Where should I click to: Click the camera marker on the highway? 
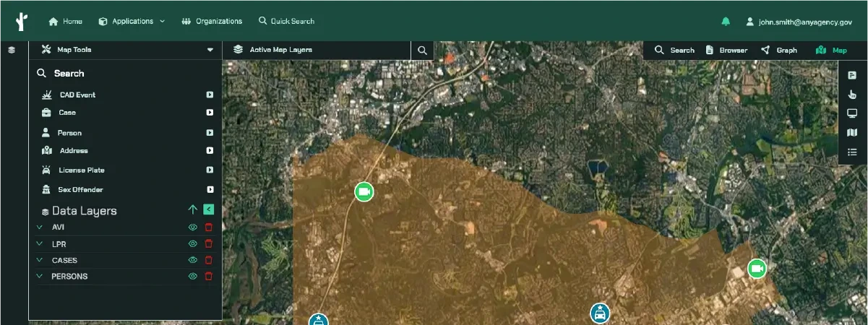pyautogui.click(x=364, y=191)
